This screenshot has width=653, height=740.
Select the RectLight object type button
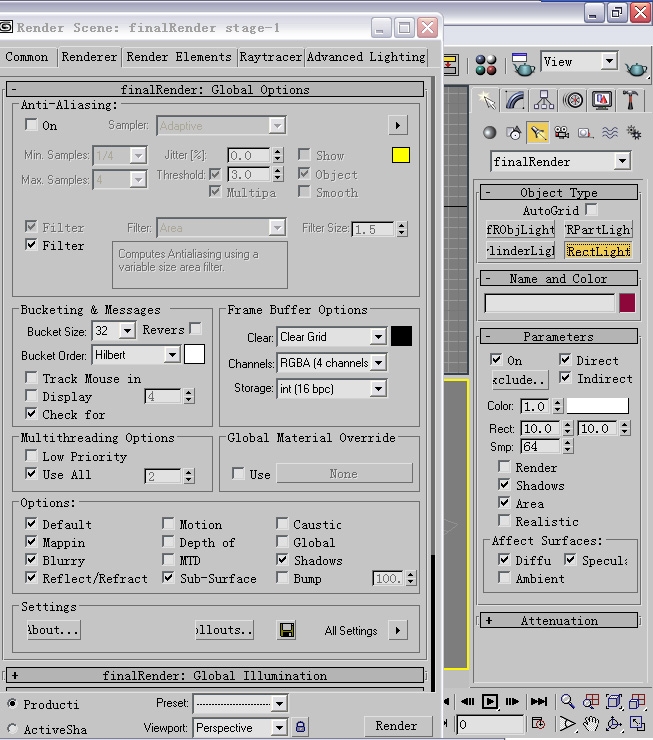tap(598, 251)
